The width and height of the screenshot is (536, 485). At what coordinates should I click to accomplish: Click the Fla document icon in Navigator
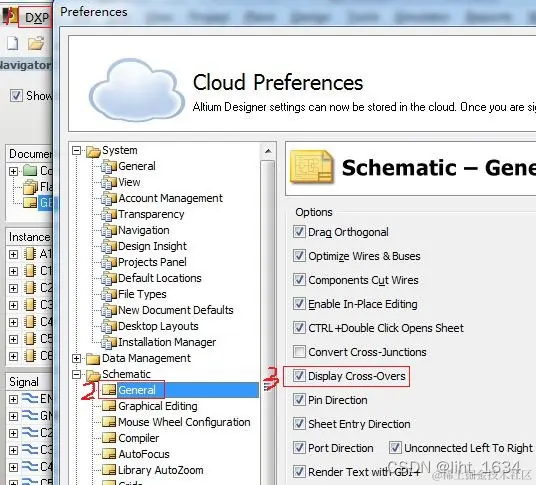[x=30, y=187]
